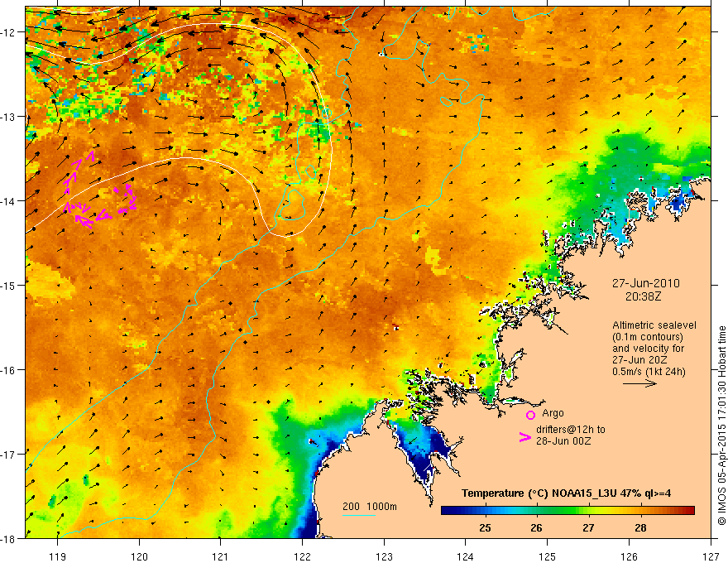Click the 'Argo' legend label

point(553,413)
